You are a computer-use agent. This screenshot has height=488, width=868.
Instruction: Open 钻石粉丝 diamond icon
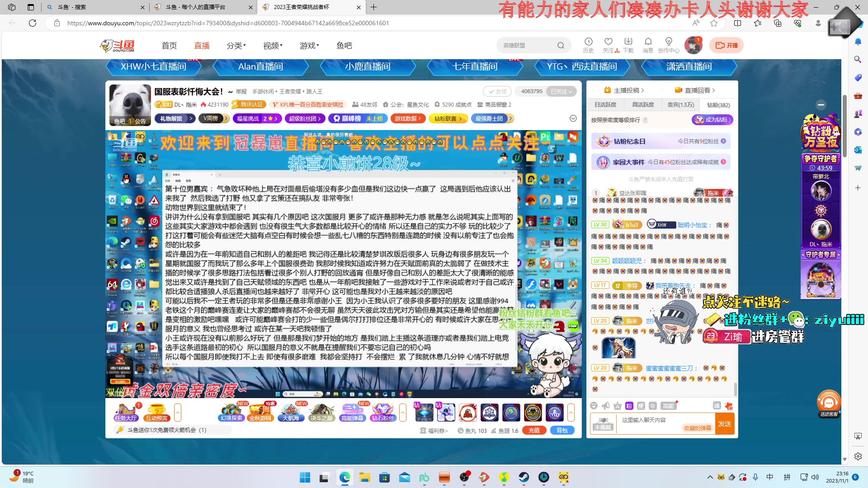pyautogui.click(x=383, y=412)
